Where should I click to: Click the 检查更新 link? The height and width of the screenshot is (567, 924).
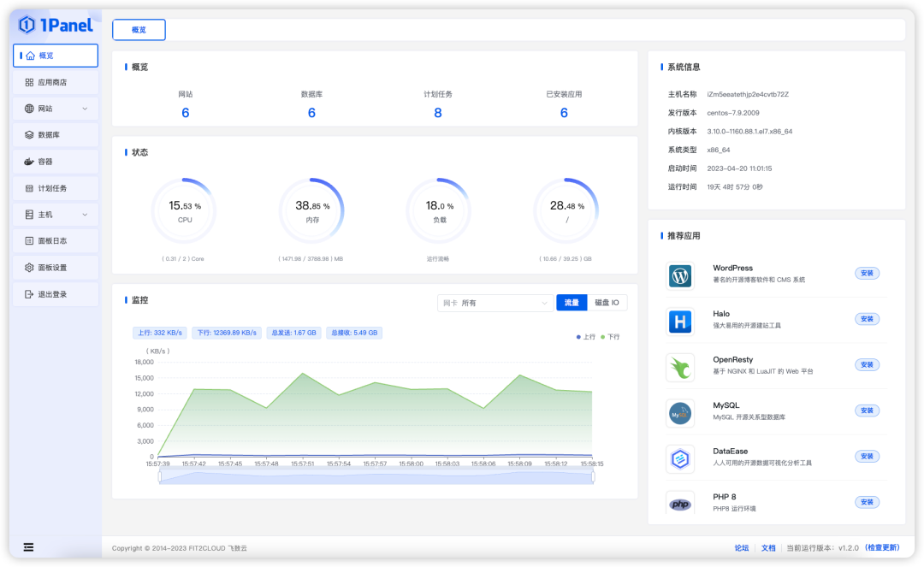coord(883,547)
